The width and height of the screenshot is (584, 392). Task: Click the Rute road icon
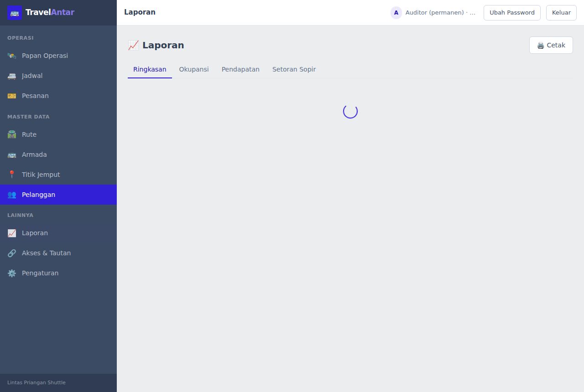pos(12,134)
